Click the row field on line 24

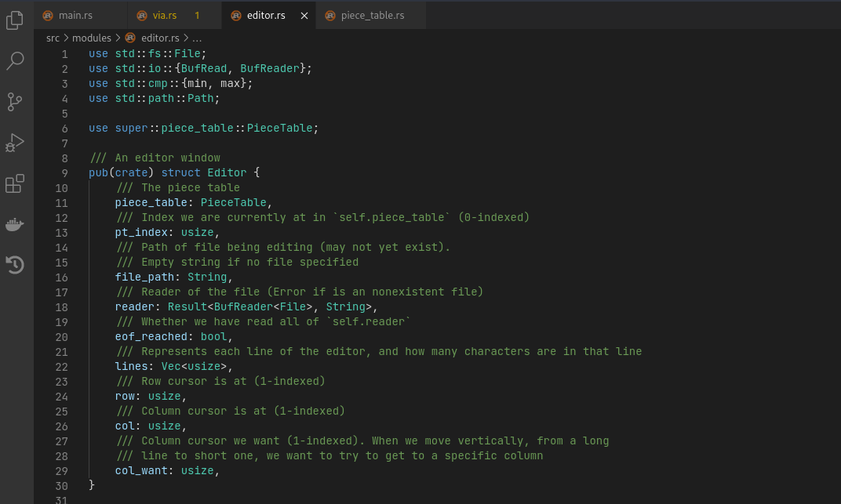pos(125,396)
